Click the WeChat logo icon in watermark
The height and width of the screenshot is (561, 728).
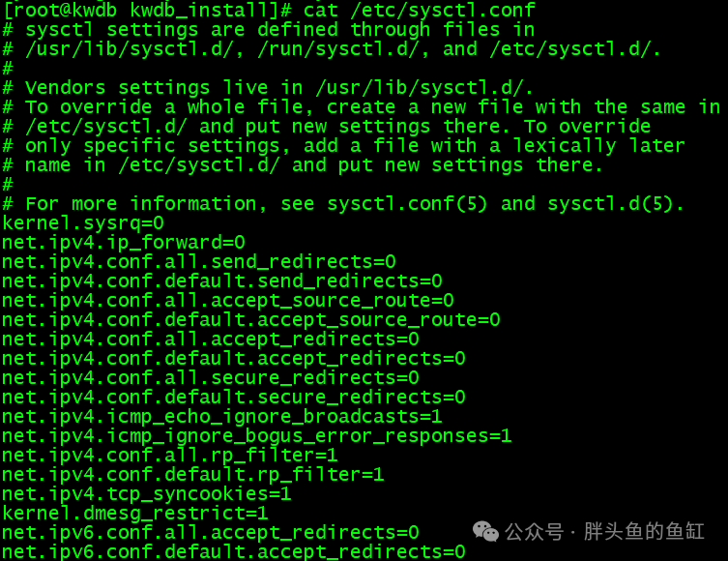tap(485, 531)
